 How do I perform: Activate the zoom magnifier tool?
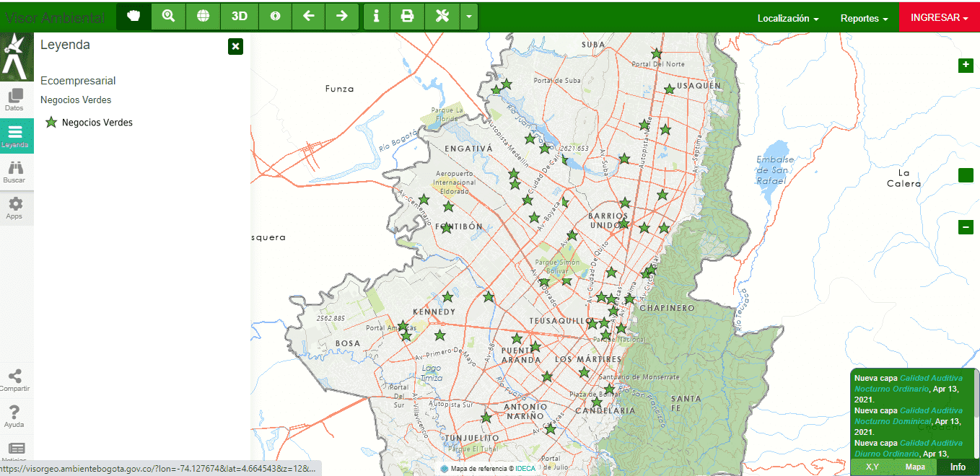(168, 17)
